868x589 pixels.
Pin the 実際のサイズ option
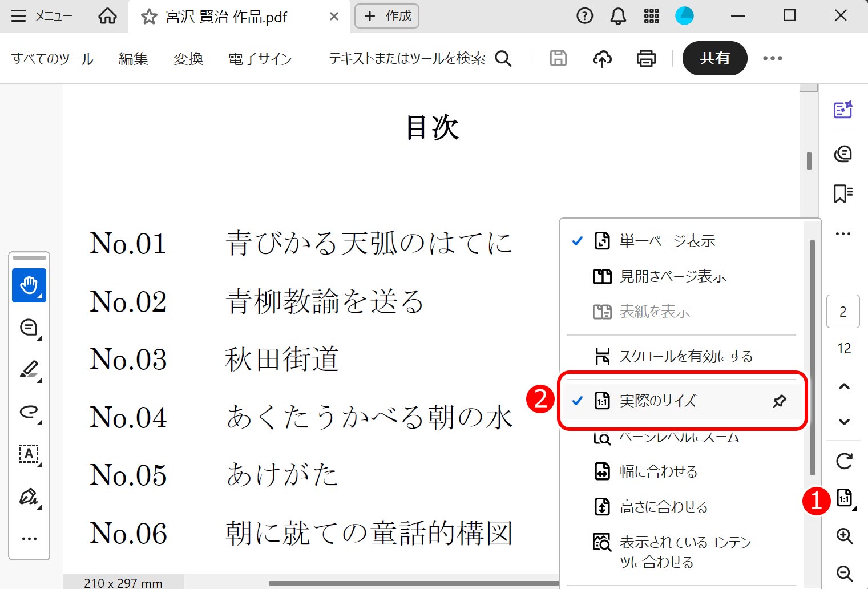pyautogui.click(x=779, y=401)
